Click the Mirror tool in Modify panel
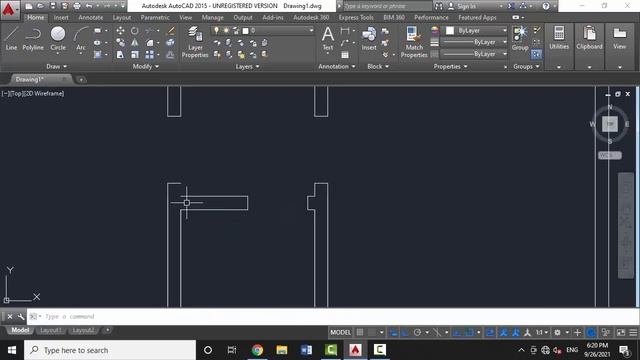Image resolution: width=640 pixels, height=360 pixels. coord(135,42)
